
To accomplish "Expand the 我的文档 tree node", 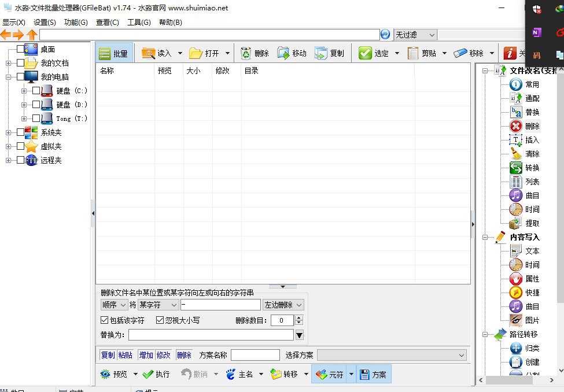I will point(8,63).
